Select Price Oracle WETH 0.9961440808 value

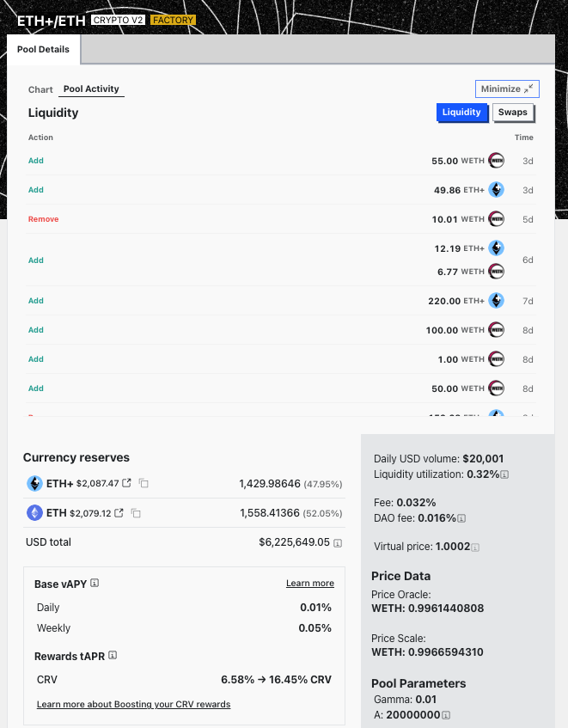tap(427, 609)
